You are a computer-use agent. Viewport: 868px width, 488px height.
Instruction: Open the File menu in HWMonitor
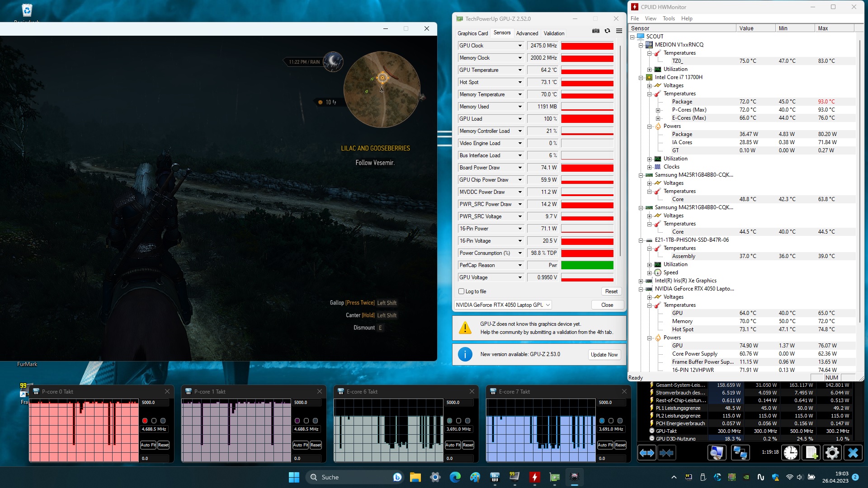(635, 19)
